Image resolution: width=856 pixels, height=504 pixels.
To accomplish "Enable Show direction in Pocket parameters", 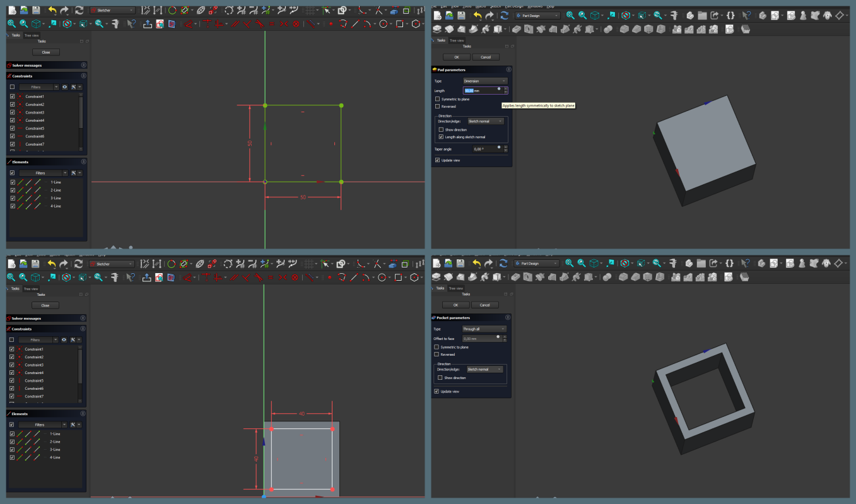I will click(x=440, y=378).
